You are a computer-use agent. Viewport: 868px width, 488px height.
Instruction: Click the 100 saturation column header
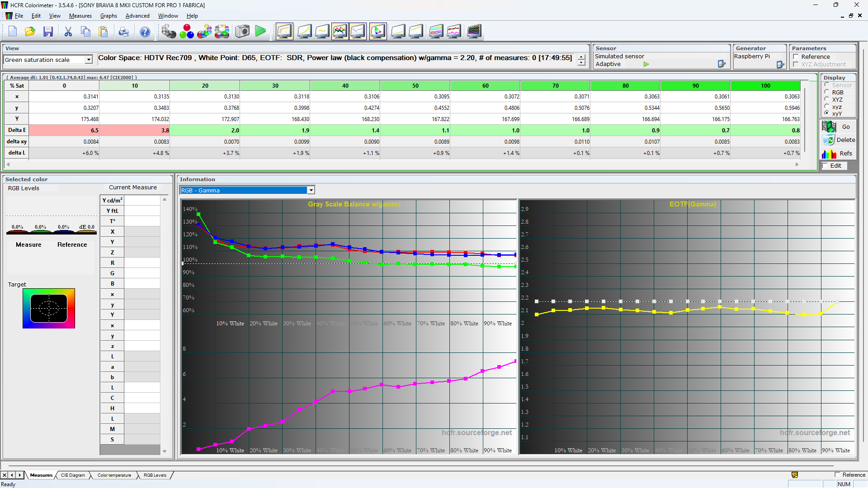click(765, 86)
